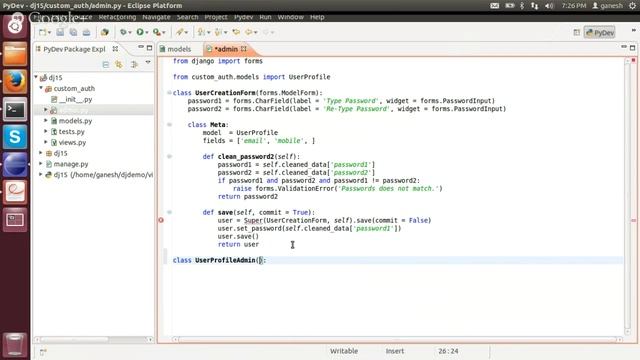Screen dimensions: 640x360
Task: Click the New file toolbar icon
Action: point(42,32)
